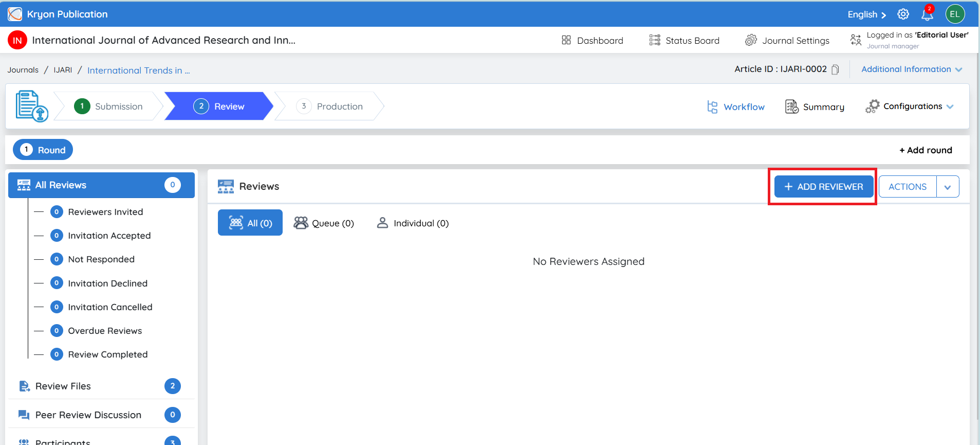
Task: Click the Review Files document icon
Action: (24, 386)
